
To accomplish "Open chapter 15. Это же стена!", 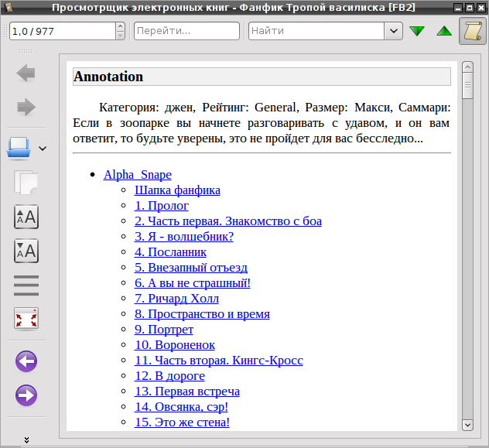I will [182, 422].
